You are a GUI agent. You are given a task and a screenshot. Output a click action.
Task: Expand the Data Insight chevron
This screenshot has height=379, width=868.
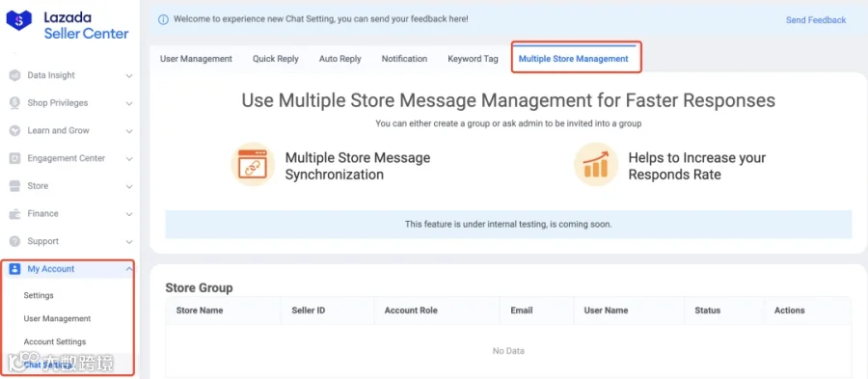coord(129,76)
